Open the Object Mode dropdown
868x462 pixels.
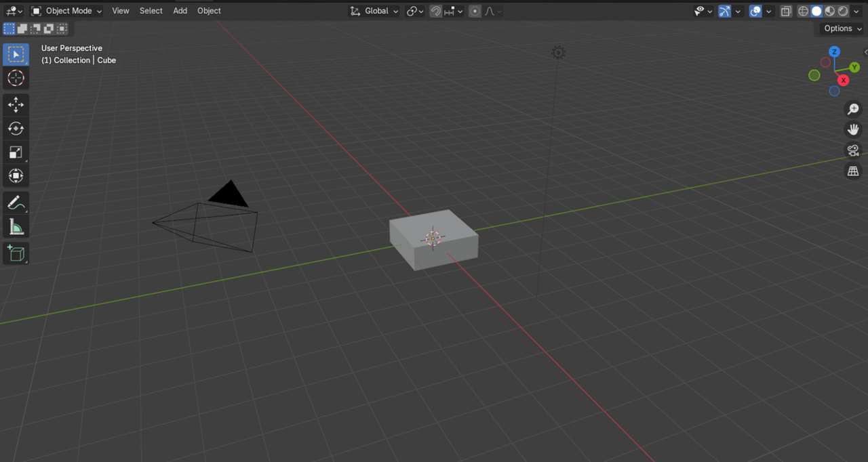(x=66, y=11)
